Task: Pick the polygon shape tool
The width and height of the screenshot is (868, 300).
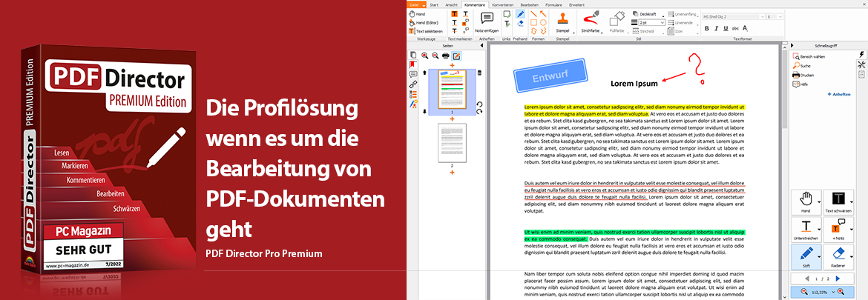Action: click(x=534, y=32)
